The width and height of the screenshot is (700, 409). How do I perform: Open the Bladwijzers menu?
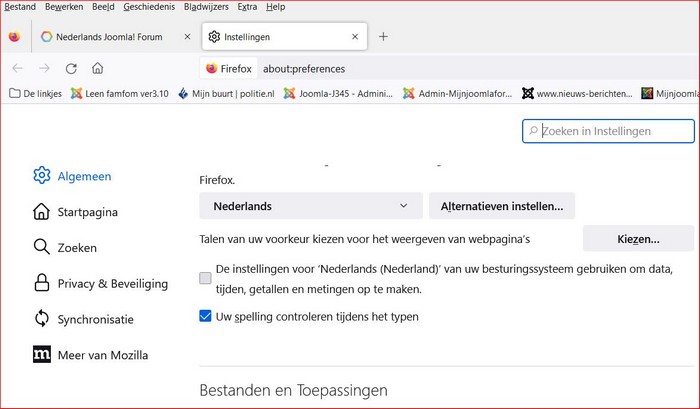[x=206, y=7]
